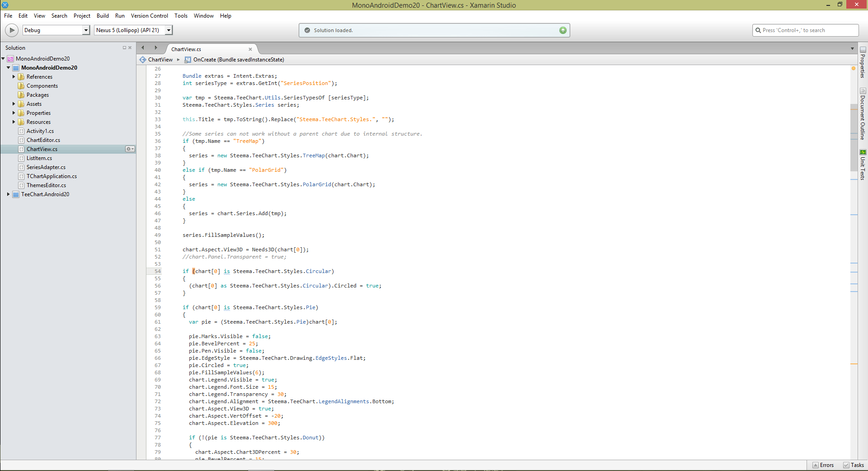The height and width of the screenshot is (471, 868).
Task: Close the Solution pad
Action: [130, 47]
